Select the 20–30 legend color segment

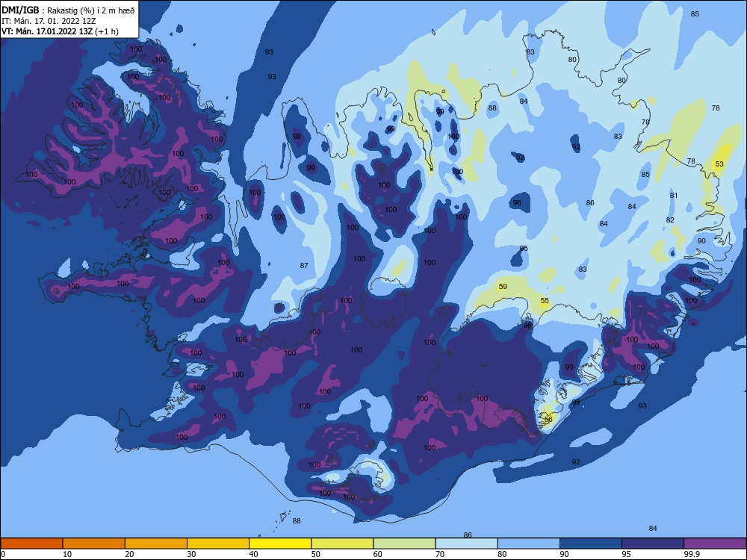pos(156,544)
